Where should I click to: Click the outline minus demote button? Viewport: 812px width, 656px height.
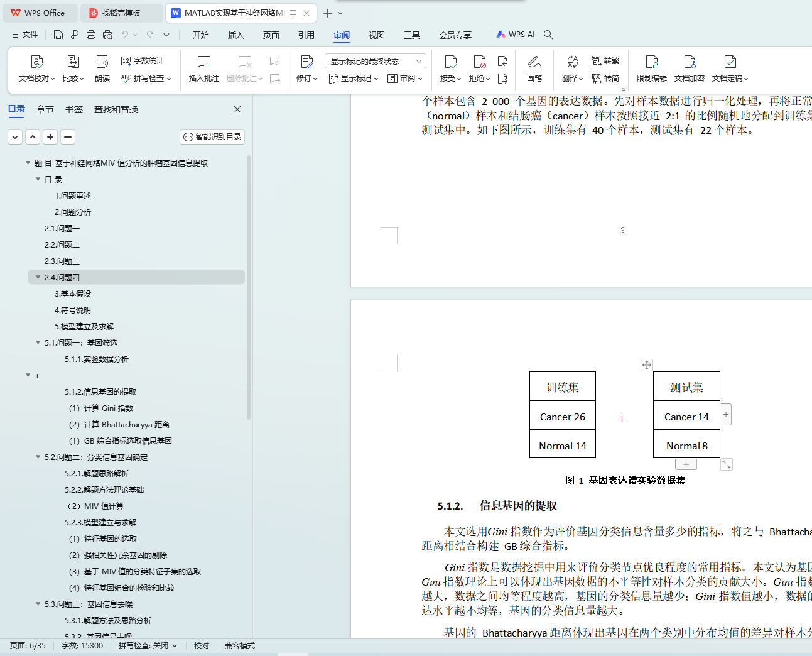68,137
